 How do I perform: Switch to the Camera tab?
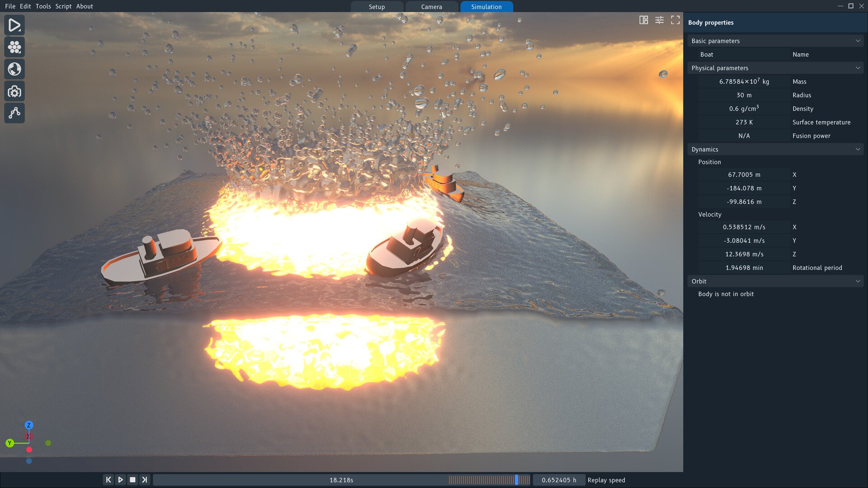tap(431, 7)
